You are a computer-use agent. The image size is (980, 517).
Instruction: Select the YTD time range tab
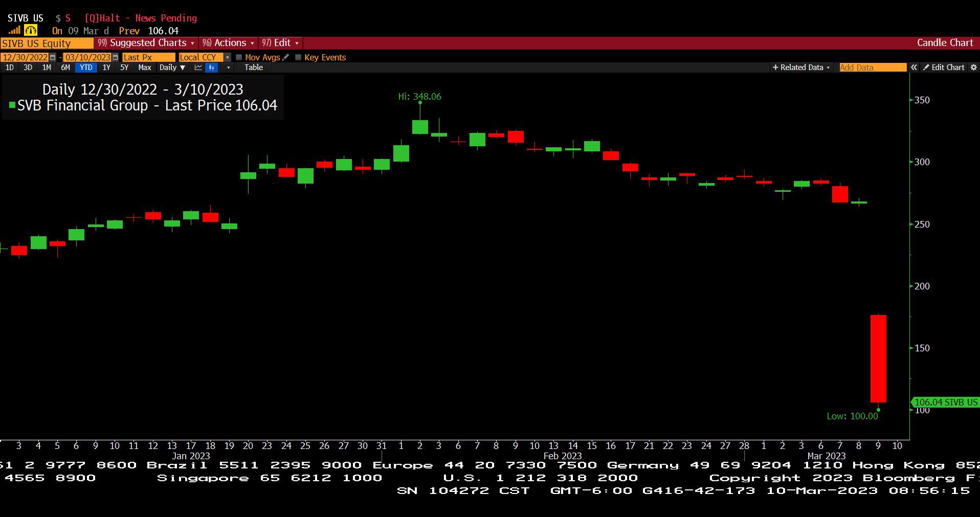(x=86, y=68)
